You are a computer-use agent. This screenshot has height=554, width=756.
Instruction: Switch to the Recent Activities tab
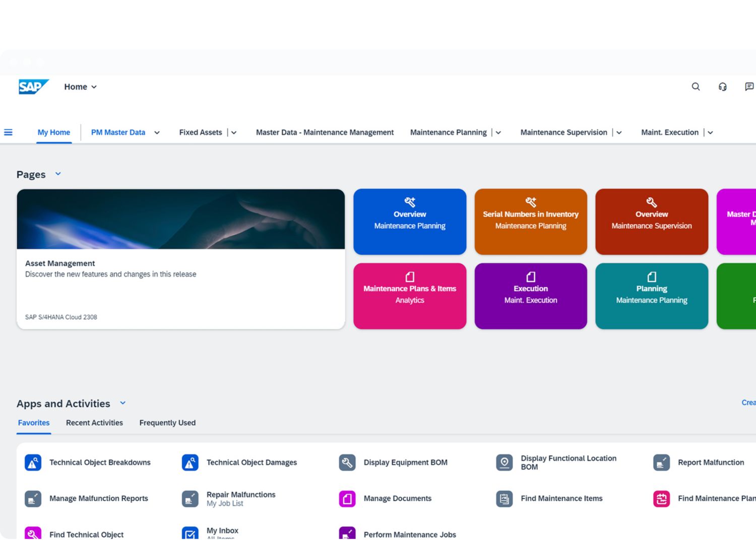[94, 423]
